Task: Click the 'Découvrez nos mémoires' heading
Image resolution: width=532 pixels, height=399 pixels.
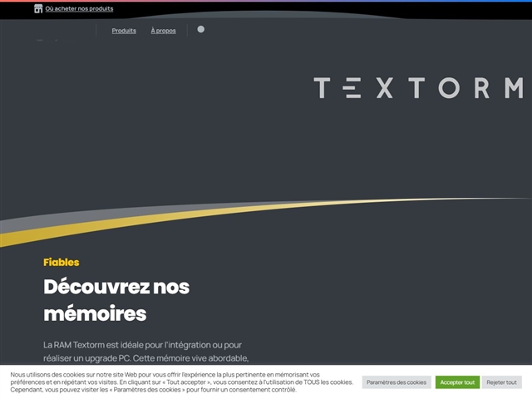Action: (x=116, y=300)
